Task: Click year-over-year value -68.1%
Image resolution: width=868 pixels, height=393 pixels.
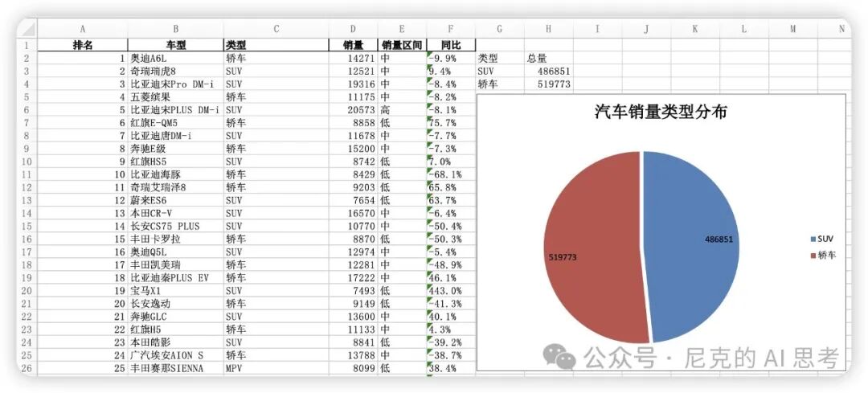Action: coord(451,174)
